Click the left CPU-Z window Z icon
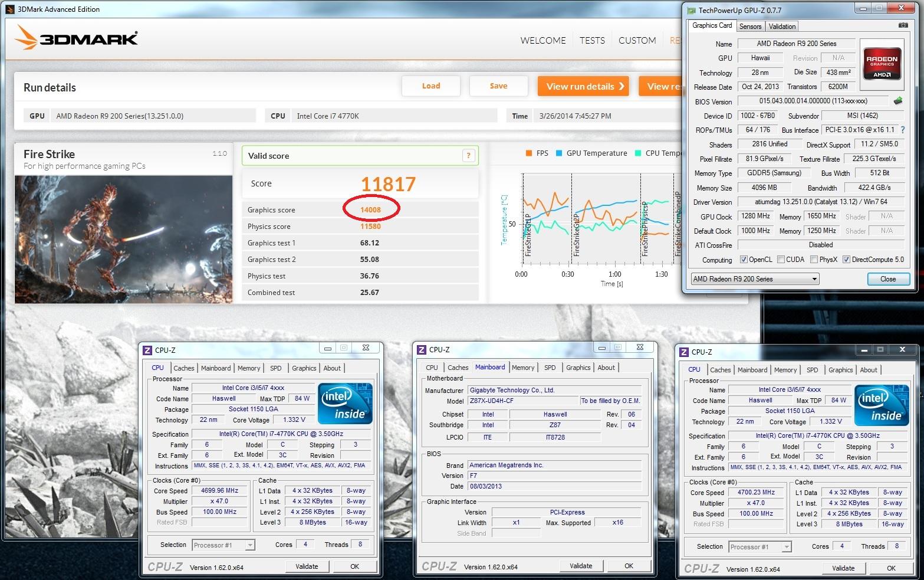 [147, 349]
